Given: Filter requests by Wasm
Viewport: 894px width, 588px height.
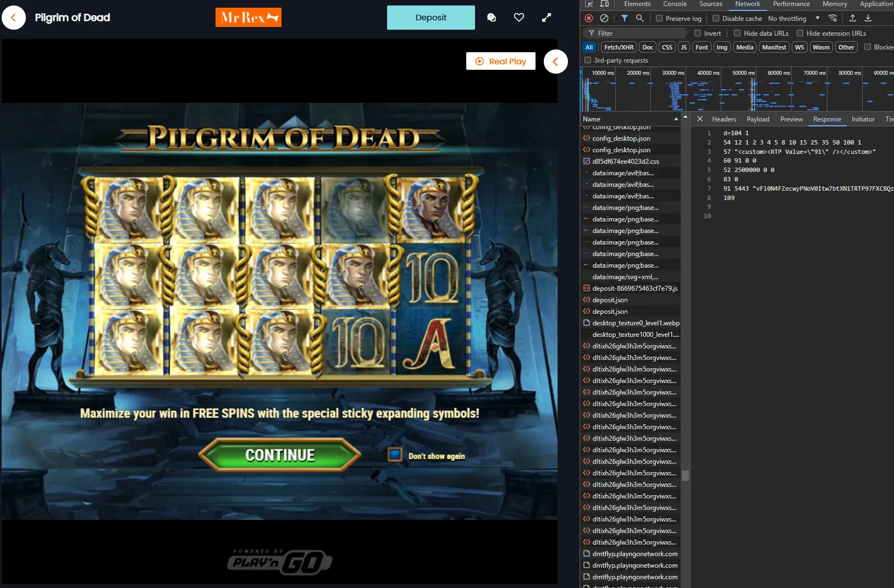Looking at the screenshot, I should (821, 47).
